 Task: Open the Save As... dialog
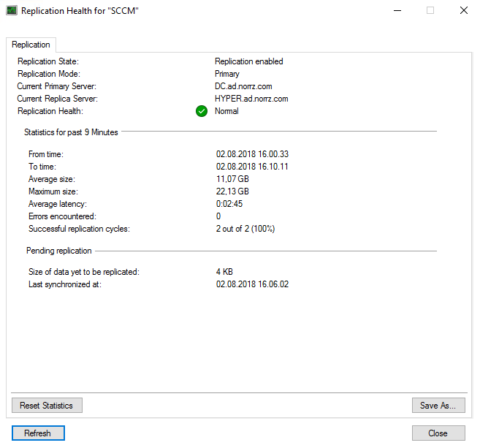coord(438,405)
